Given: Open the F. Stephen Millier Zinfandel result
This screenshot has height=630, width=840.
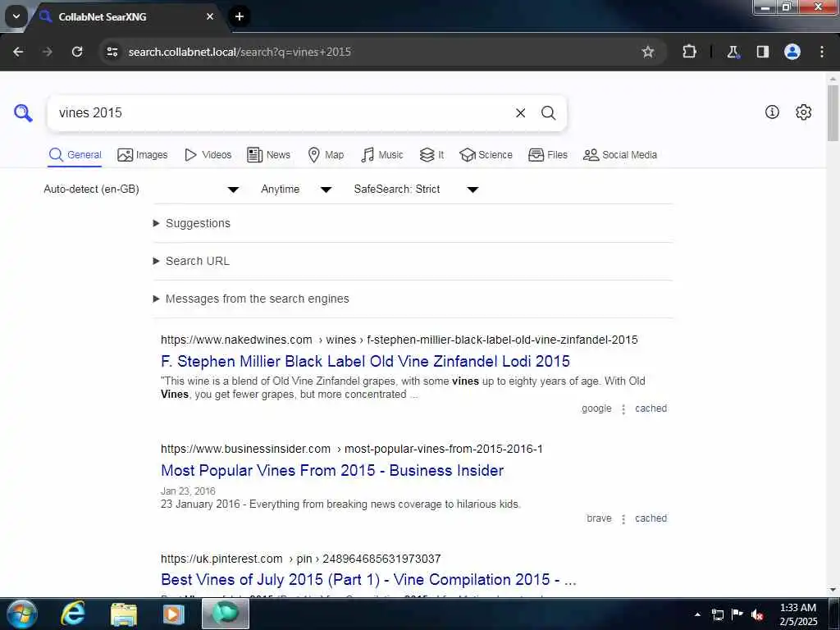Looking at the screenshot, I should pos(365,362).
